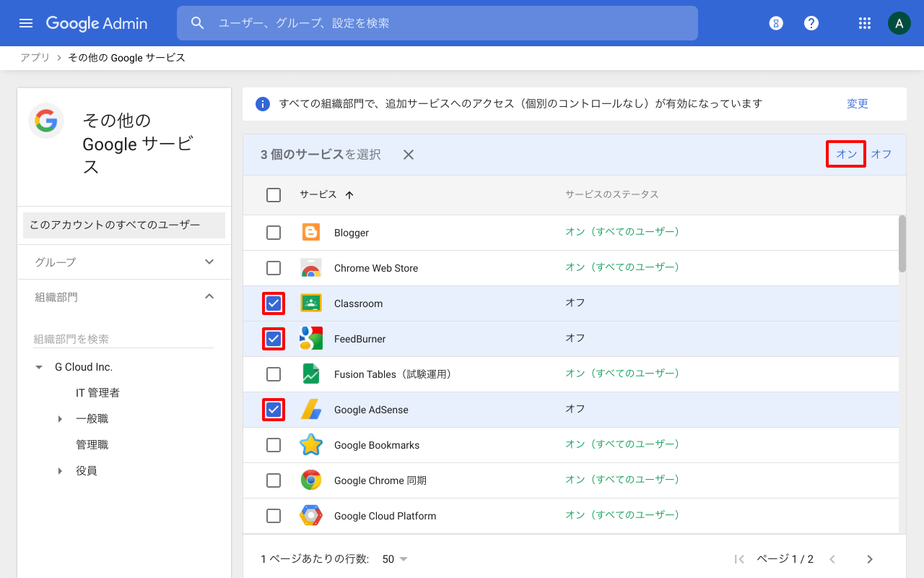Open the Google Bookmarks service name
924x578 pixels.
[x=377, y=445]
